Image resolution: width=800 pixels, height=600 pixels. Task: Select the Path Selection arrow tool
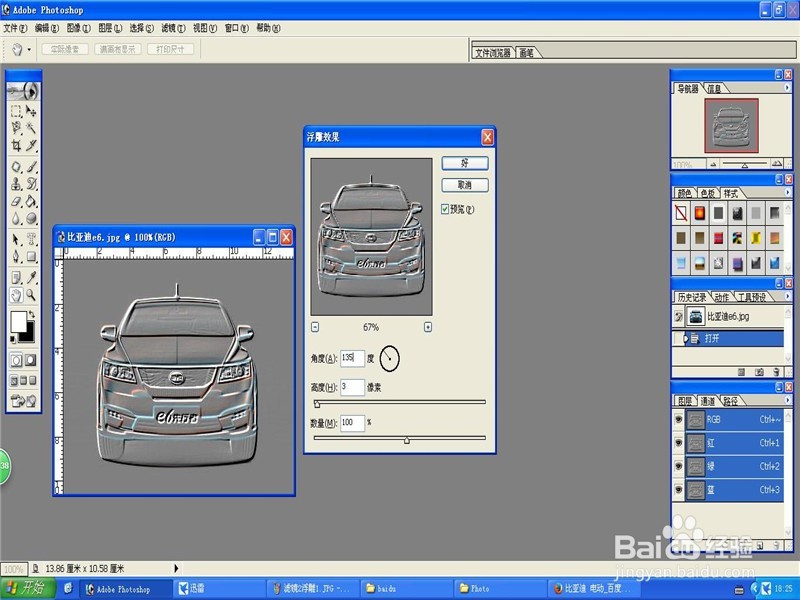point(16,239)
